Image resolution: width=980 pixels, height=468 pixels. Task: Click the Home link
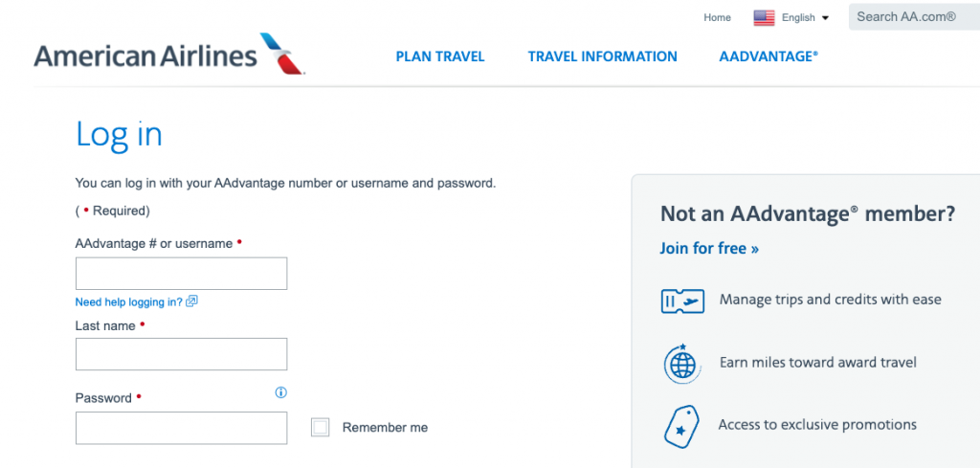[x=717, y=17]
